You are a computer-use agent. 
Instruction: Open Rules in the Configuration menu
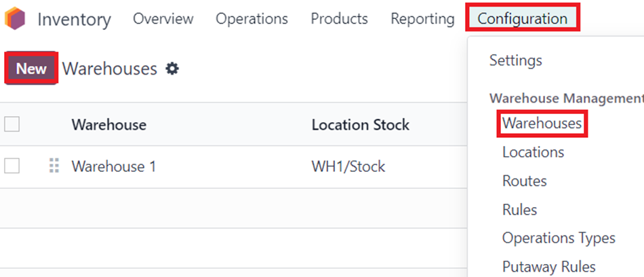pos(519,210)
